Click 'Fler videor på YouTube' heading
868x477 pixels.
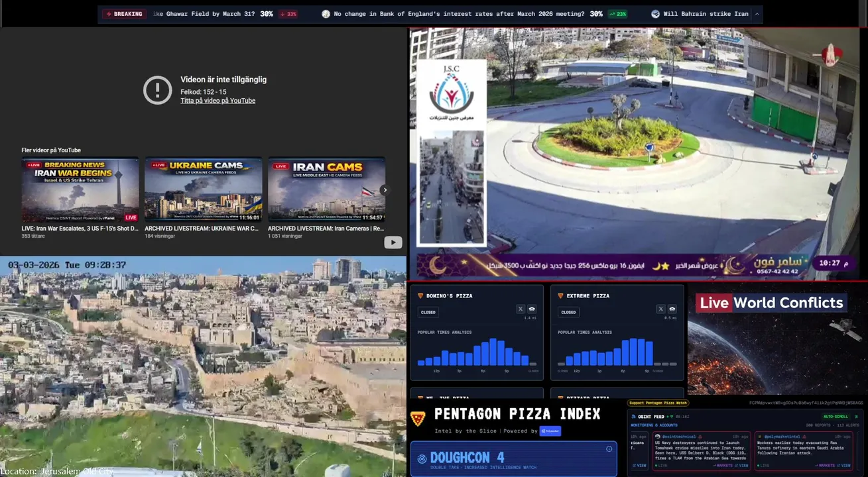point(51,150)
